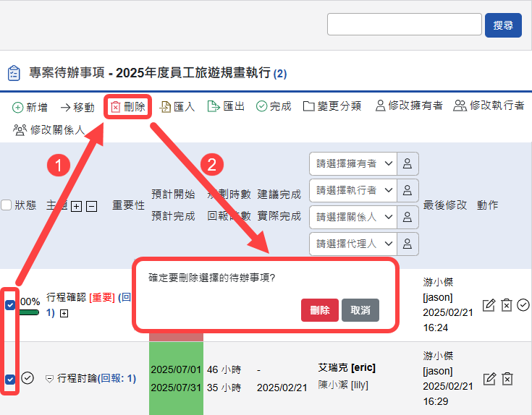
Task: Click the 匯入 (import) toolbar icon
Action: (166, 107)
